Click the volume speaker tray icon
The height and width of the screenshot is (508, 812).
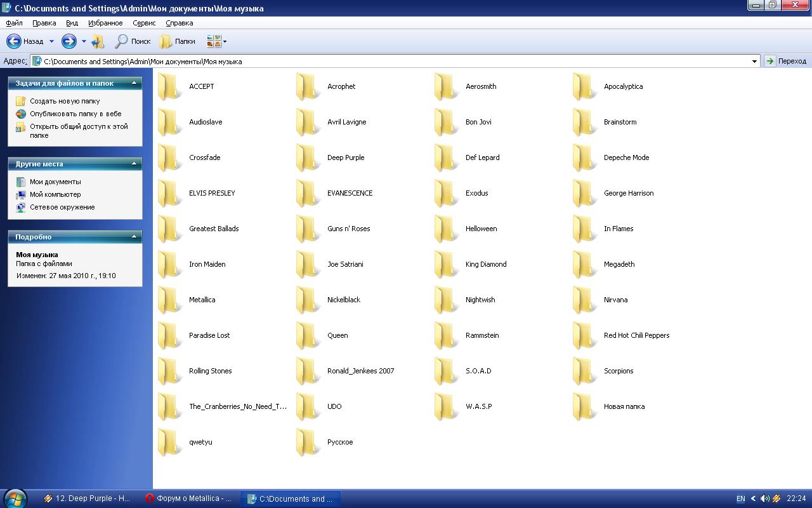[764, 498]
